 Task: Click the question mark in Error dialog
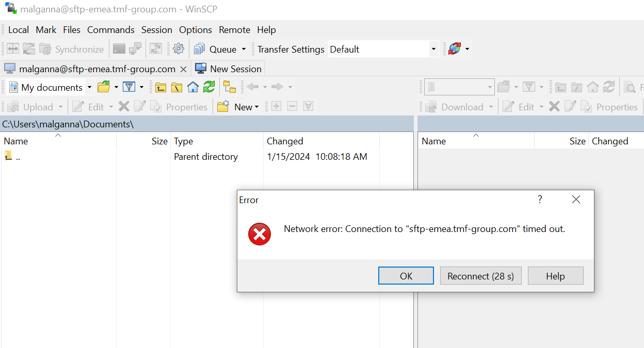tap(540, 200)
